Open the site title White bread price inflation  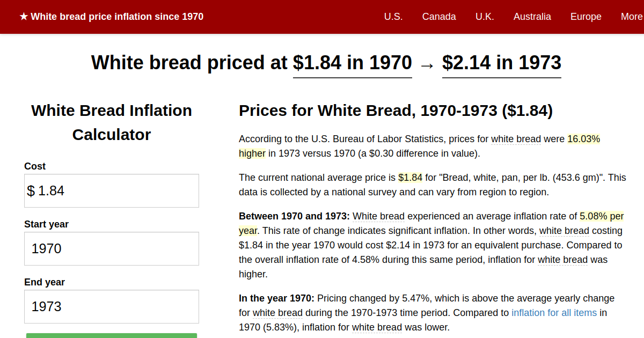117,17
